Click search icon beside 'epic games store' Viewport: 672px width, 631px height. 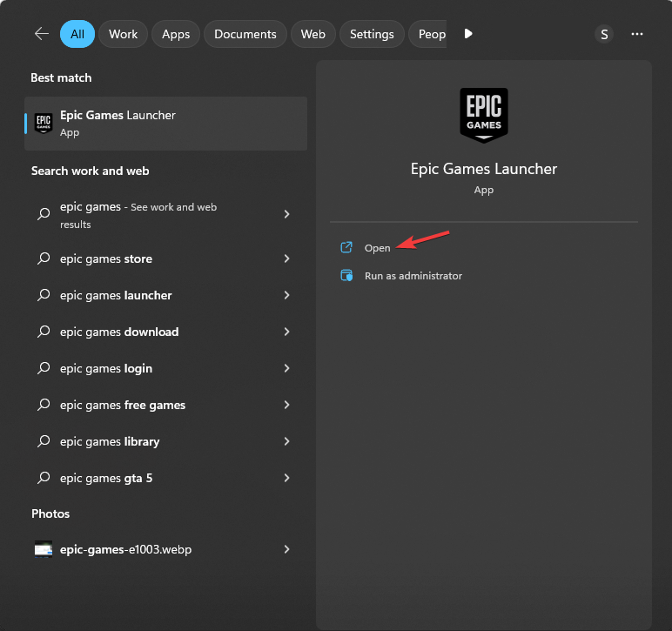(44, 258)
